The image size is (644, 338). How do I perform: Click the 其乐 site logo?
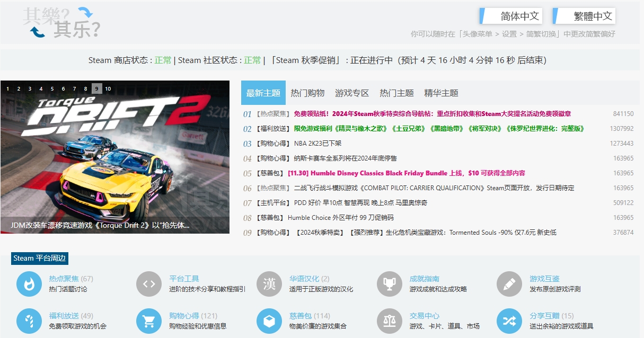(61, 22)
